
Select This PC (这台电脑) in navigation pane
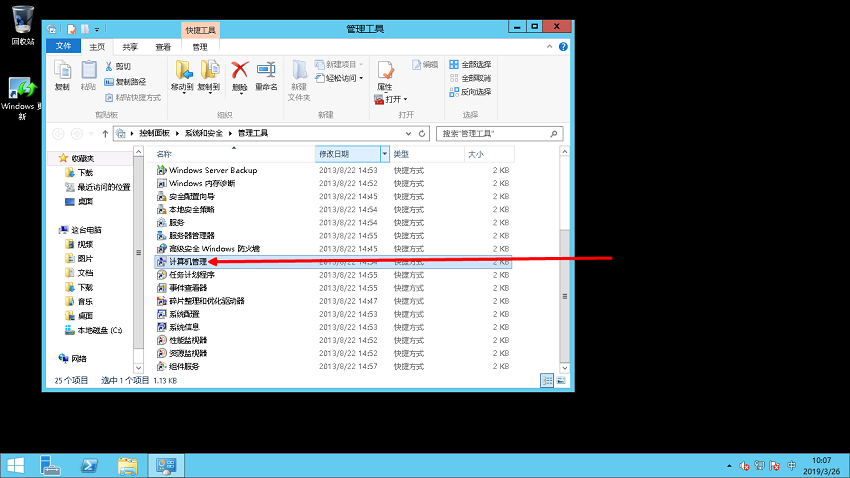(x=80, y=230)
